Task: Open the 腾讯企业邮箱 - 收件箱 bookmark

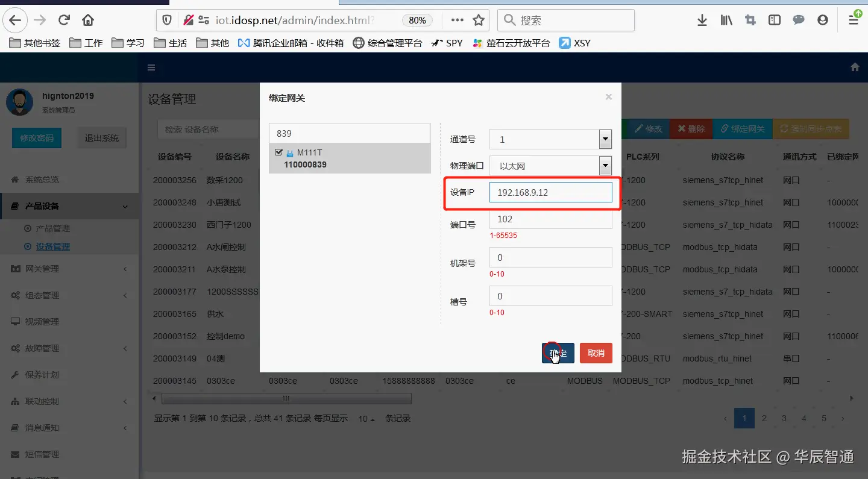Action: click(291, 43)
